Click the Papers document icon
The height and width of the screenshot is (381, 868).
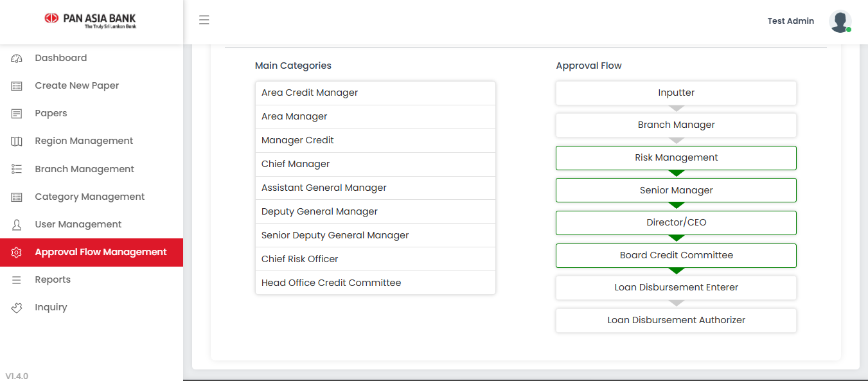coord(17,114)
